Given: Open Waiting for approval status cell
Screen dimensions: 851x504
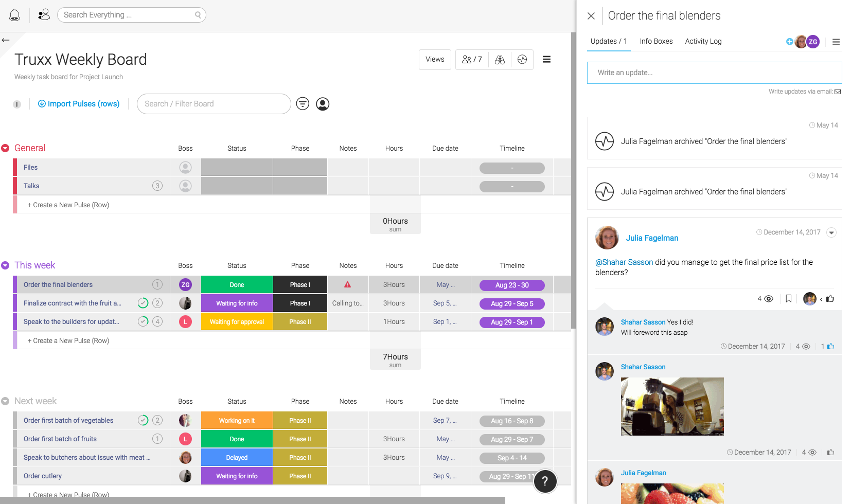Looking at the screenshot, I should 237,322.
